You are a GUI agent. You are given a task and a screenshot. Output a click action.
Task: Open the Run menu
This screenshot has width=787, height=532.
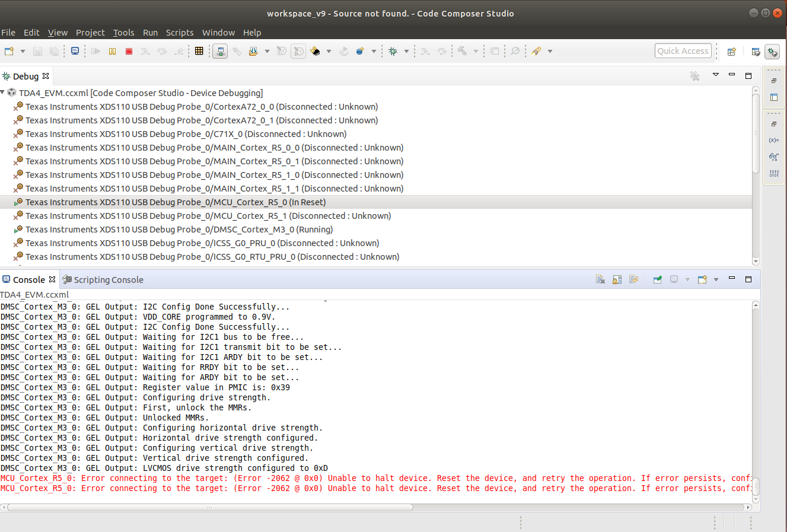click(x=151, y=33)
